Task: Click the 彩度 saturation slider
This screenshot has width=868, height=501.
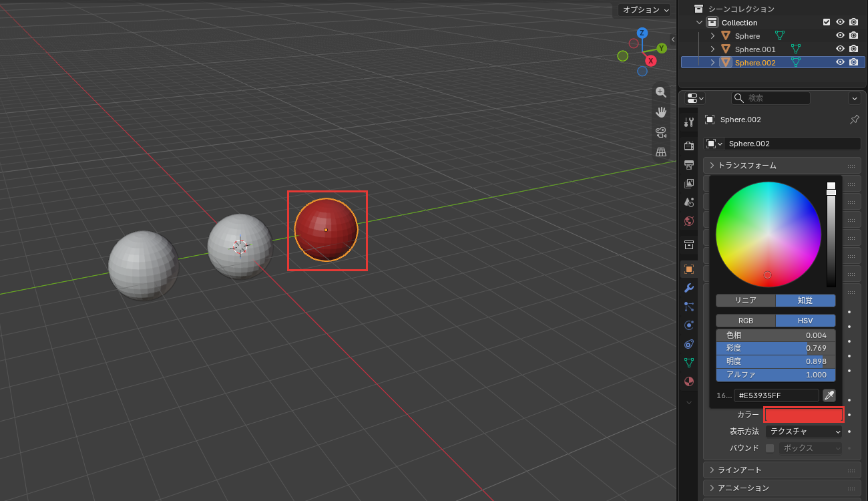Action: [x=776, y=348]
